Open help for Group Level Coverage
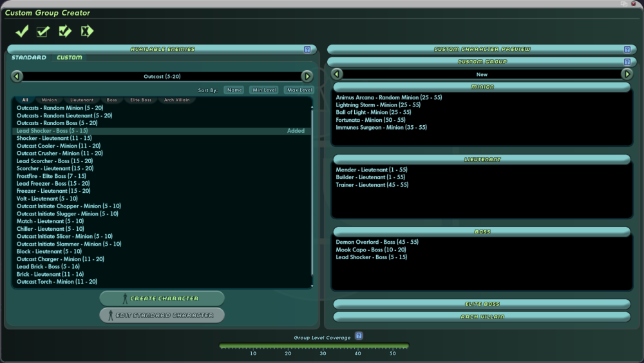This screenshot has height=363, width=644. [359, 336]
